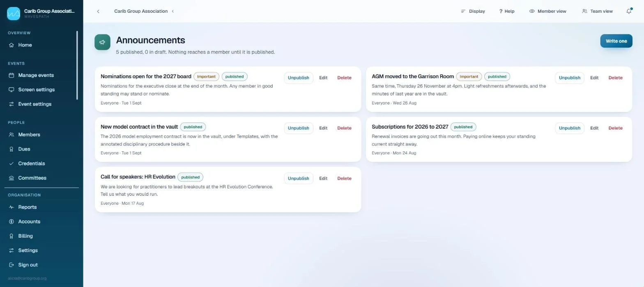This screenshot has width=644, height=287.
Task: Unpublish the New model contract announcement
Action: coord(299,128)
